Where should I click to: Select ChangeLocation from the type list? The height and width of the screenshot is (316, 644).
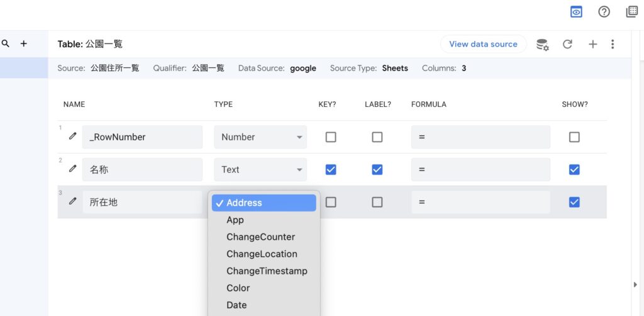262,254
